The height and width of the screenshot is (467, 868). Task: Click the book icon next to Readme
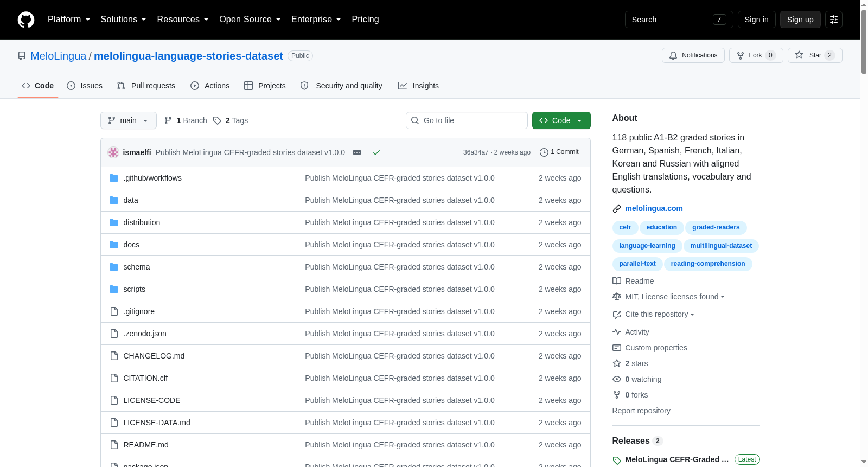pos(617,281)
